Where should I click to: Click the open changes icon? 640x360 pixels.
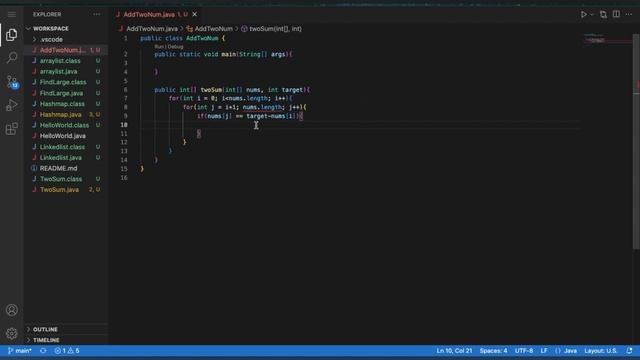click(603, 14)
